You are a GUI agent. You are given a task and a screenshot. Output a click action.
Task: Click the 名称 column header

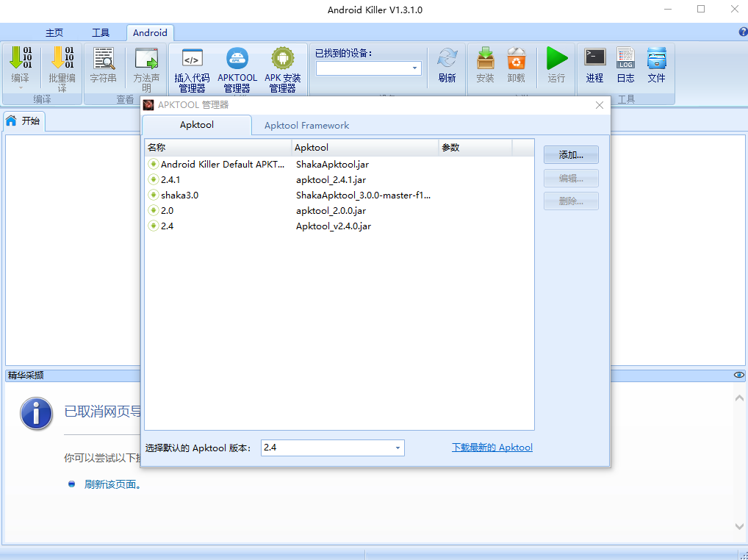(217, 148)
